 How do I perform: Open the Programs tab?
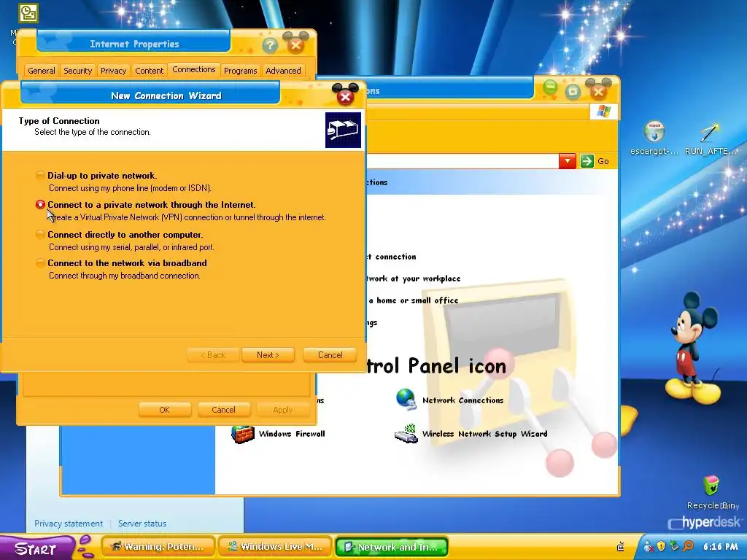tap(240, 71)
